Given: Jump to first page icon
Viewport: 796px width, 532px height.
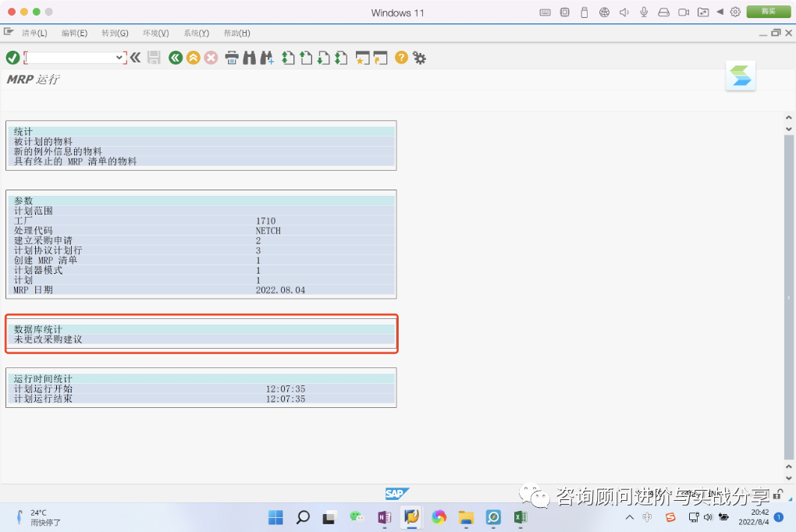Looking at the screenshot, I should pos(288,58).
